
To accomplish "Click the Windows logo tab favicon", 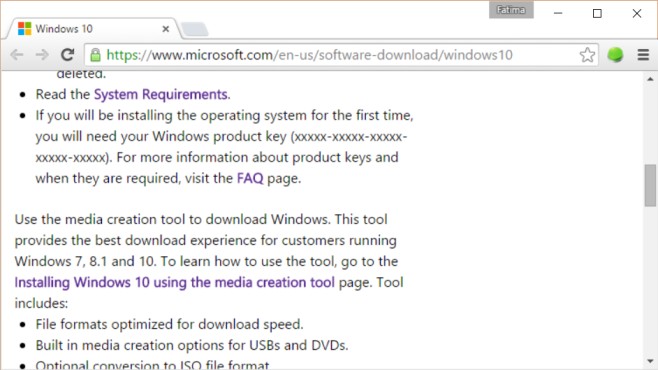I will coord(25,29).
